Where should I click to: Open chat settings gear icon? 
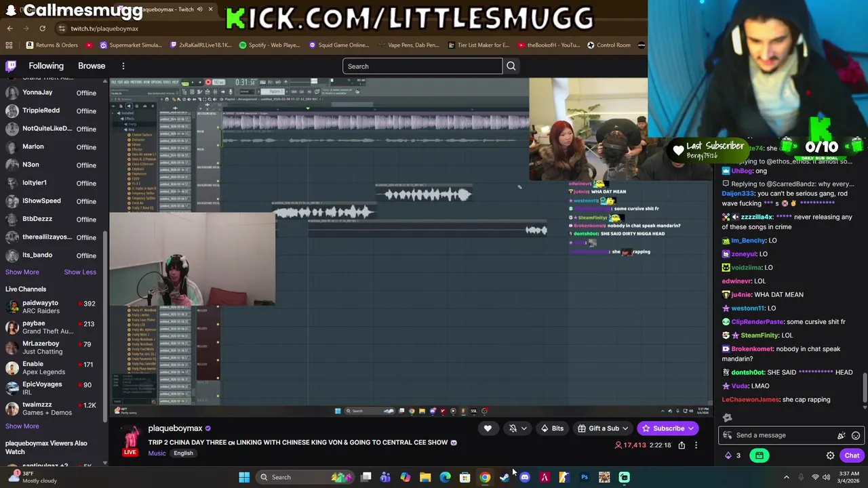pos(830,455)
